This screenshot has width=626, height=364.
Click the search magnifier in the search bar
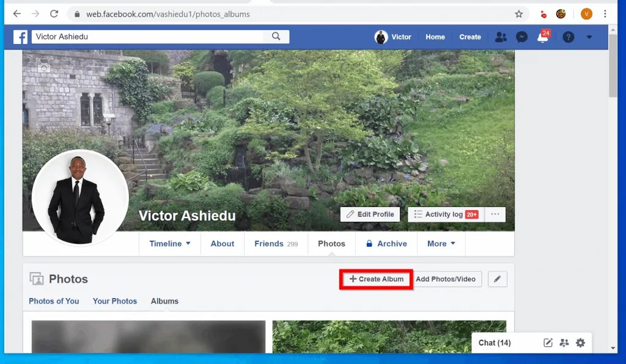276,37
